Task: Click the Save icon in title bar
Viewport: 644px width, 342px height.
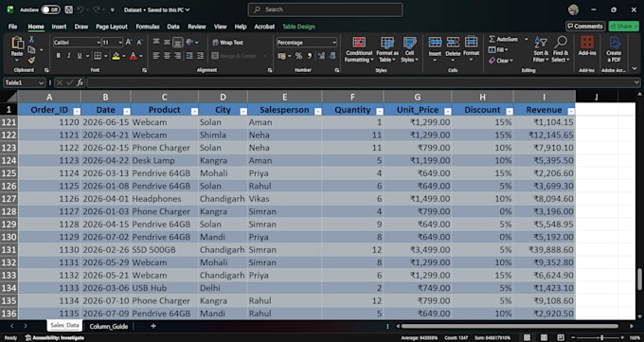Action: point(68,9)
